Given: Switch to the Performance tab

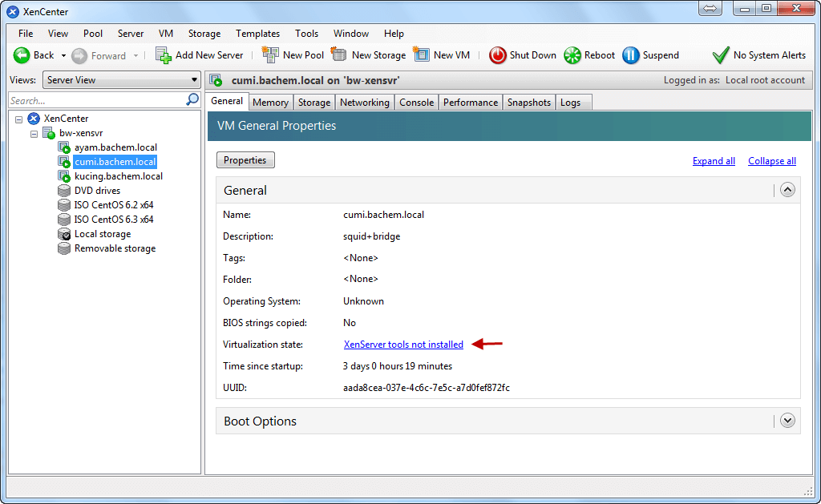Looking at the screenshot, I should click(470, 103).
